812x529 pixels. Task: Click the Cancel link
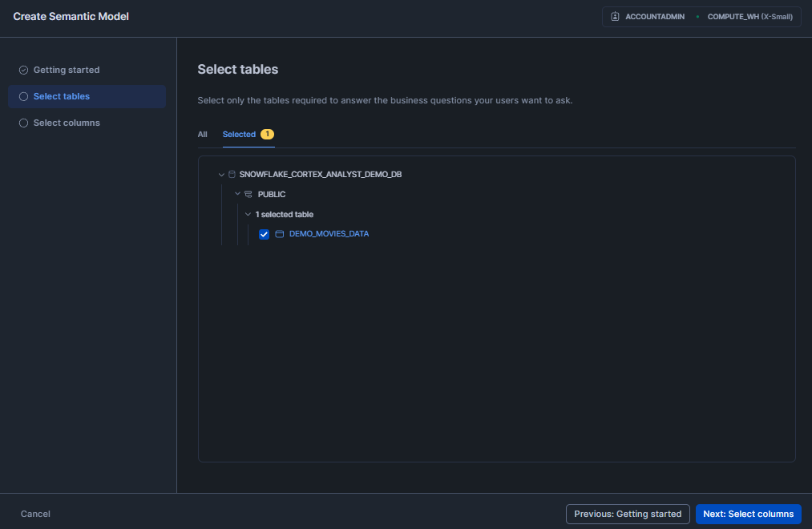(35, 514)
